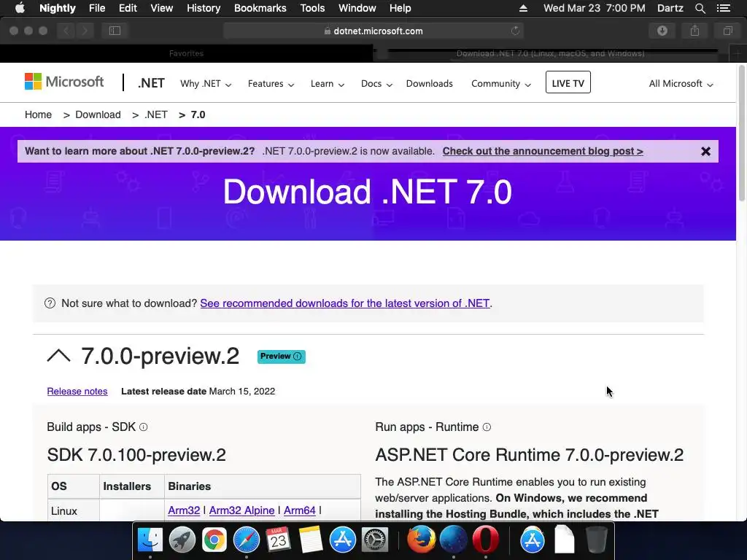
Task: Expand the Community dropdown
Action: pyautogui.click(x=500, y=84)
